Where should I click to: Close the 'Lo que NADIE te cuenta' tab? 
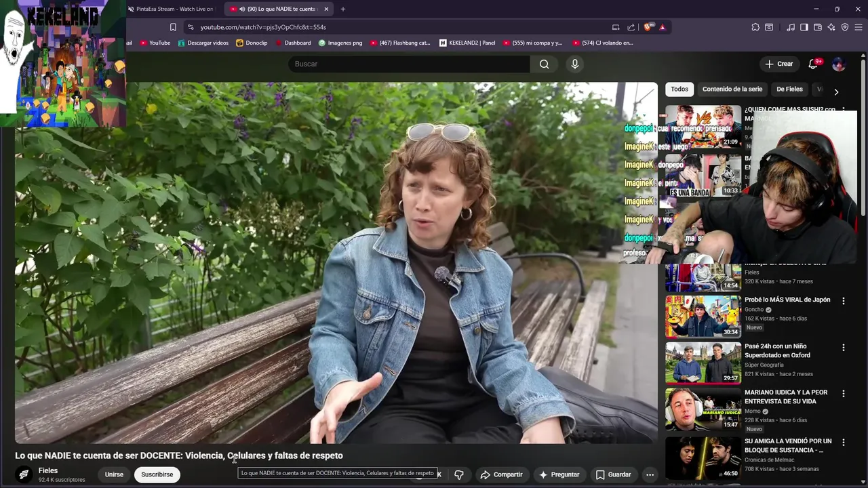point(326,9)
